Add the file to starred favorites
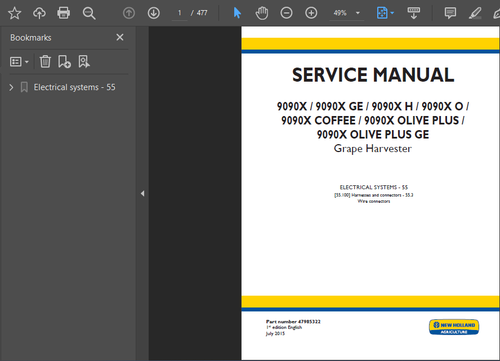The image size is (500, 361). 14,13
